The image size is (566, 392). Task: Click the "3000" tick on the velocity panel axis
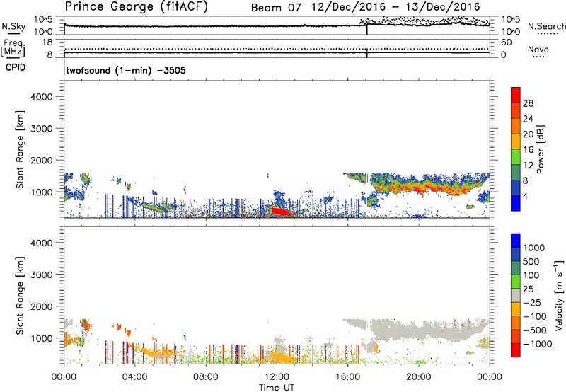(41, 275)
